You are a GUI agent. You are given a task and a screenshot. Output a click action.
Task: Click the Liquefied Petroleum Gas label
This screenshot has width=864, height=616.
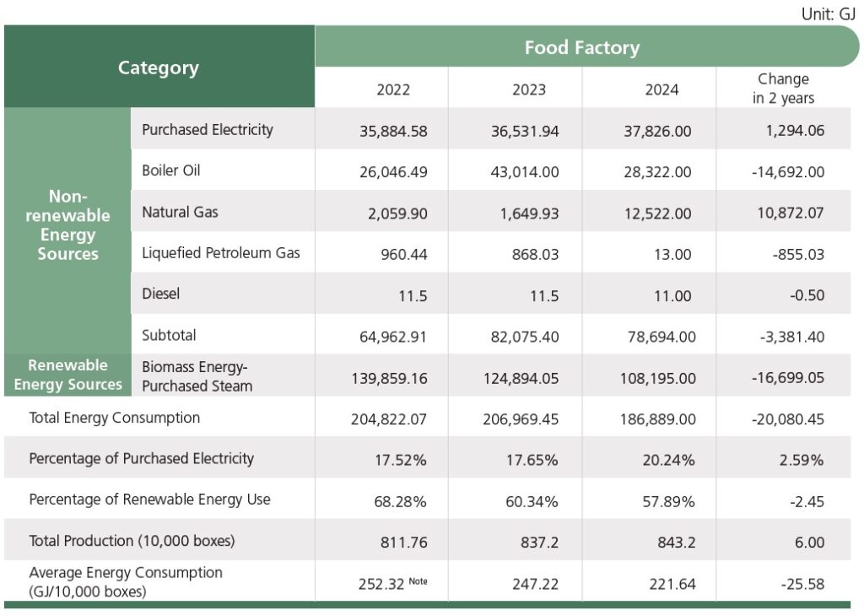tap(221, 252)
